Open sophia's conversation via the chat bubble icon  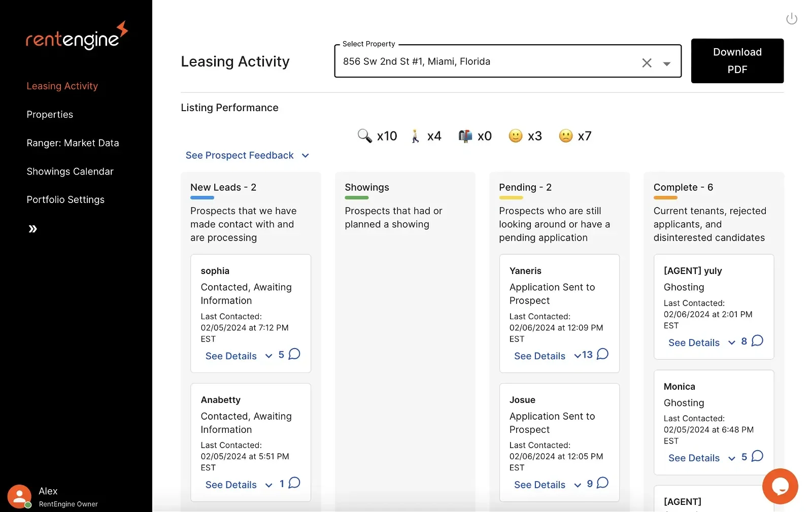[293, 354]
